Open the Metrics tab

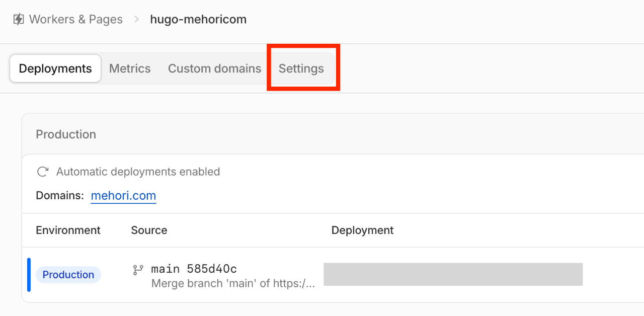[x=130, y=68]
